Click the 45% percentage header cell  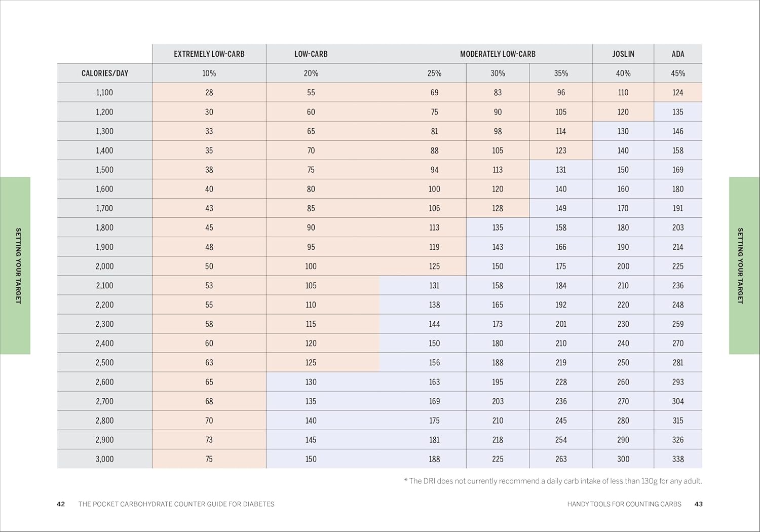[677, 73]
